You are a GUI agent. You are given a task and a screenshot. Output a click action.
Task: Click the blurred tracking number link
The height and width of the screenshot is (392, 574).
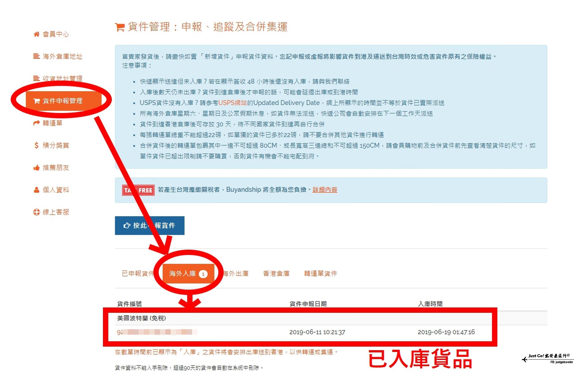[157, 332]
